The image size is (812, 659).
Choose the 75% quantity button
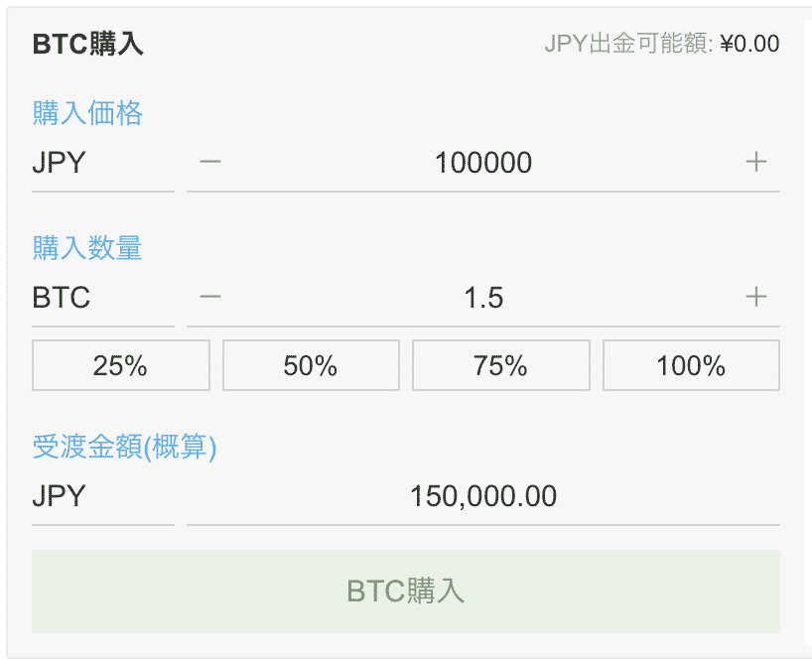coord(500,366)
